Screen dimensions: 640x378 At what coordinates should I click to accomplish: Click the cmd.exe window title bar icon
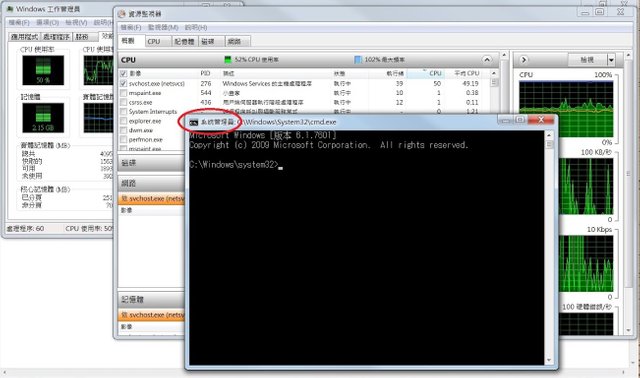194,122
